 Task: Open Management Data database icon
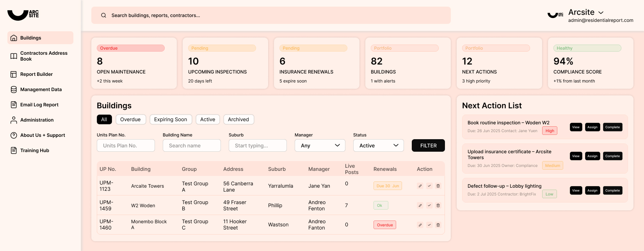click(x=14, y=90)
